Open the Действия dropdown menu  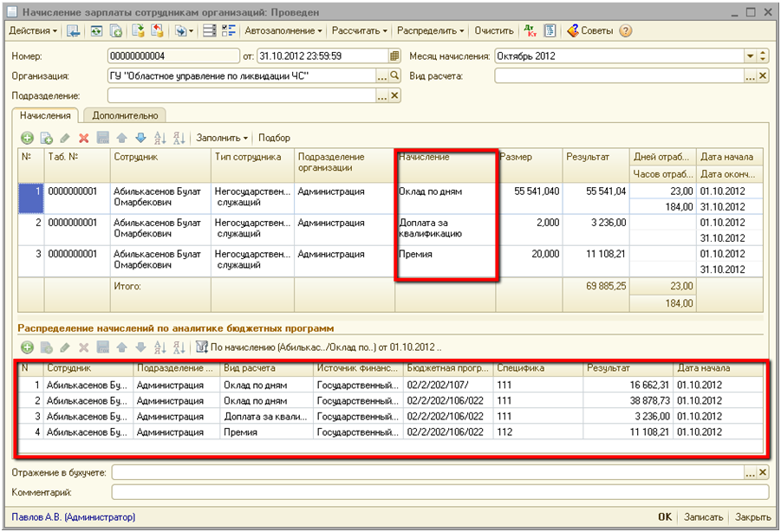tap(33, 30)
